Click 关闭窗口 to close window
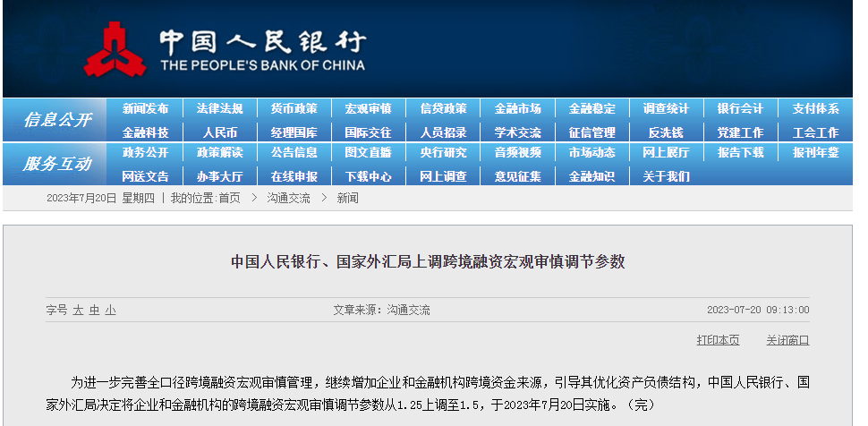This screenshot has height=426, width=868. 787,340
